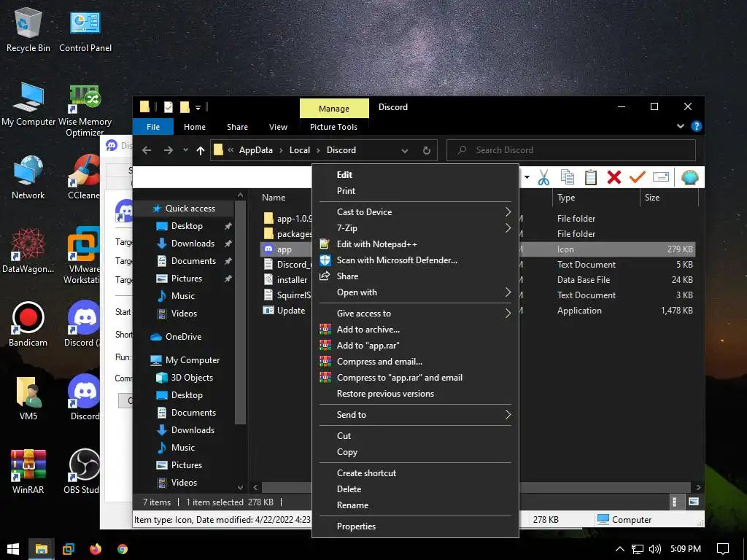The image size is (747, 560).
Task: Open the Home ribbon tab
Action: point(195,127)
